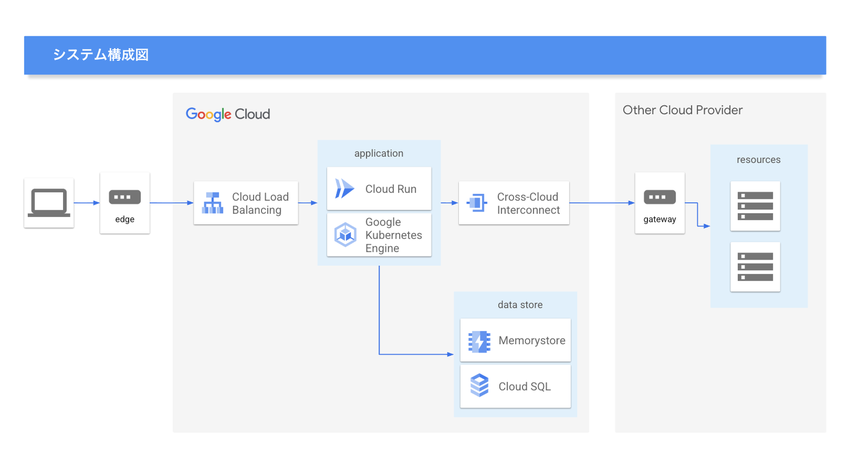Click the "resources" group label
The height and width of the screenshot is (470, 847).
(758, 160)
